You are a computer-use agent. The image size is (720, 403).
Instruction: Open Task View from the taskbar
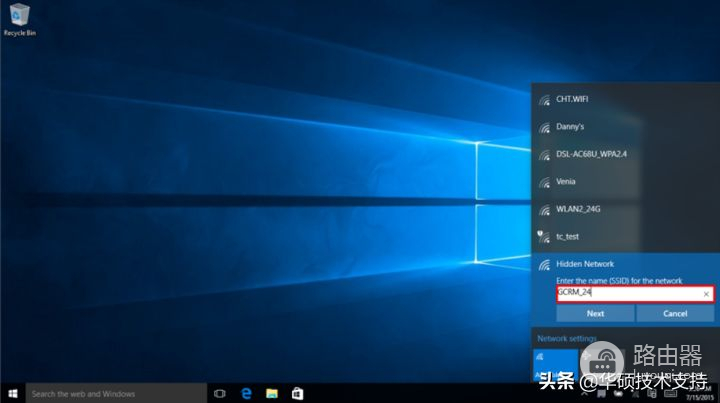click(220, 393)
